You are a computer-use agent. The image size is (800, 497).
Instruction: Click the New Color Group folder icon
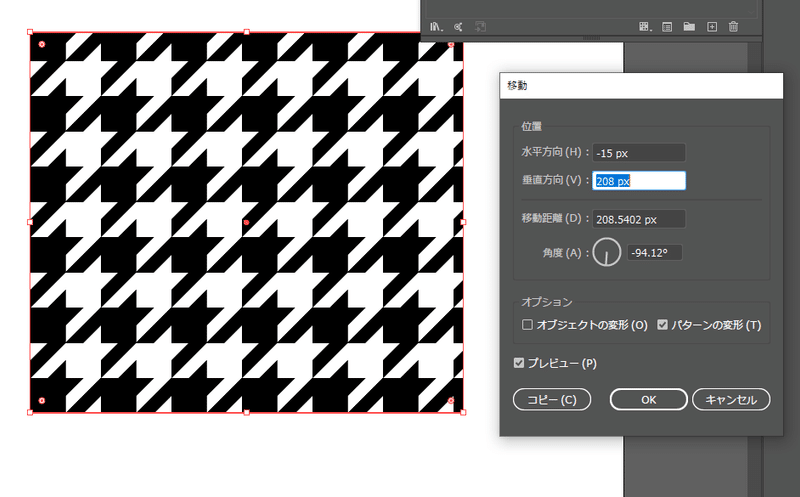pos(689,27)
